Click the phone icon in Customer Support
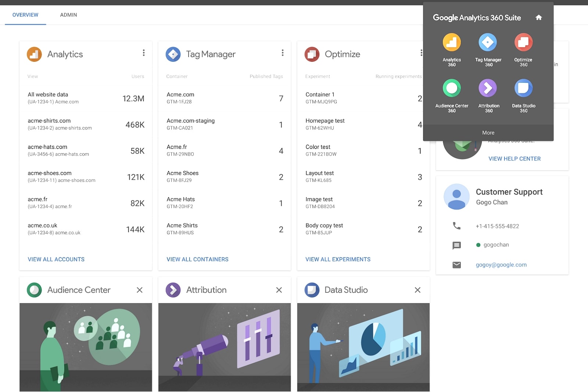Viewport: 588px width, 392px height. click(456, 226)
